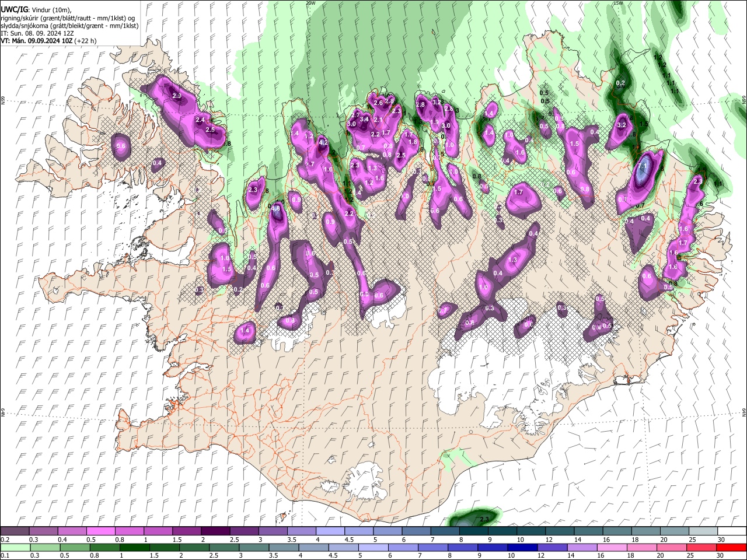Click the '3.4' precipitation value on the map

click(365, 120)
